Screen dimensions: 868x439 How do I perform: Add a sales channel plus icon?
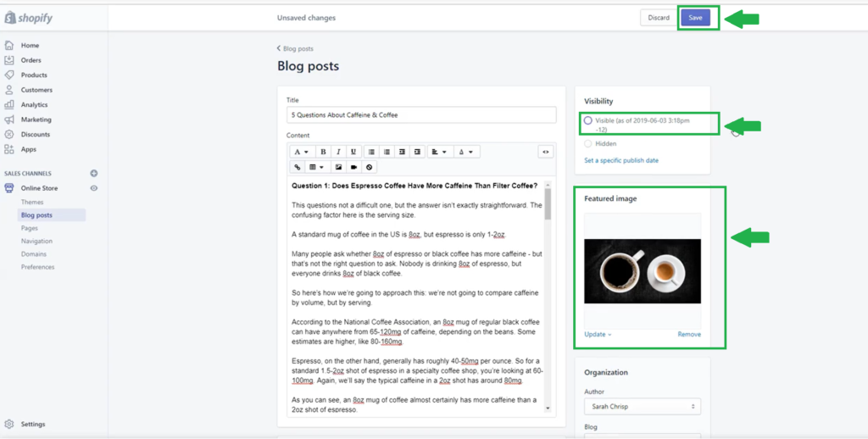[x=94, y=173]
